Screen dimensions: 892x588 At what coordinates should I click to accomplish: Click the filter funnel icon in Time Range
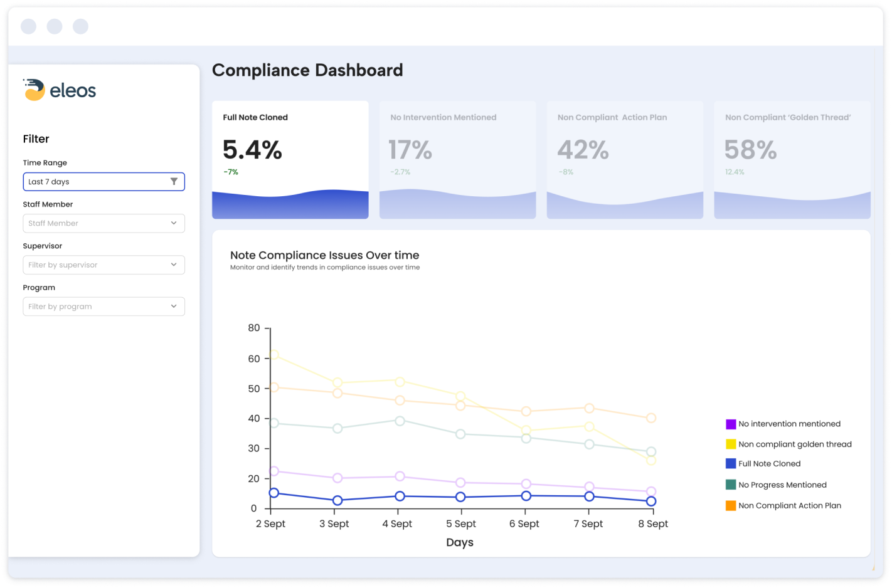174,181
